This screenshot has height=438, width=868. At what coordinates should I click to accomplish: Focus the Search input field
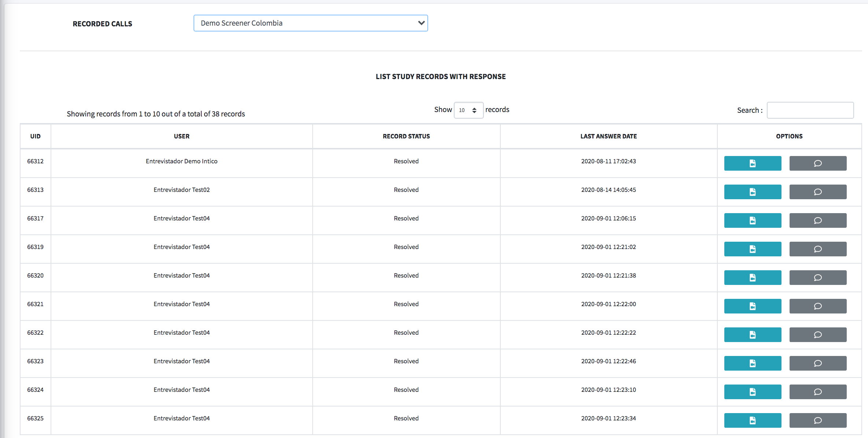click(810, 110)
